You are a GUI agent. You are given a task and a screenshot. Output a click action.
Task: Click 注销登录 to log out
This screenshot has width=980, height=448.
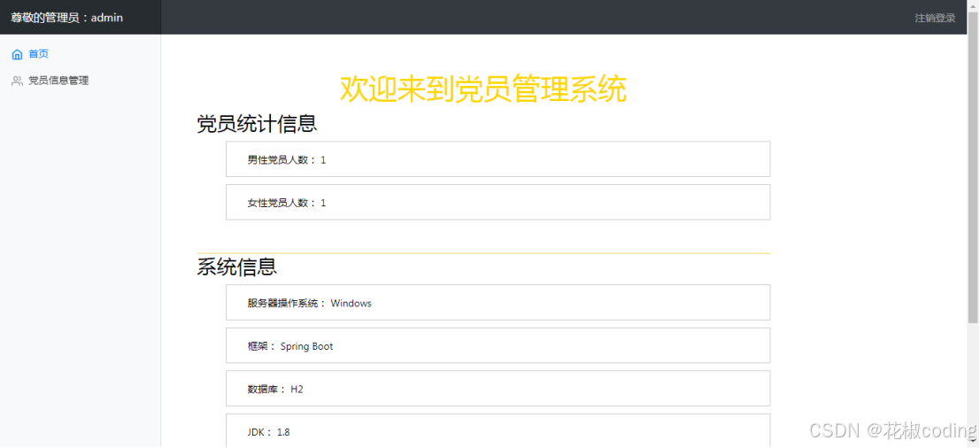(x=935, y=18)
